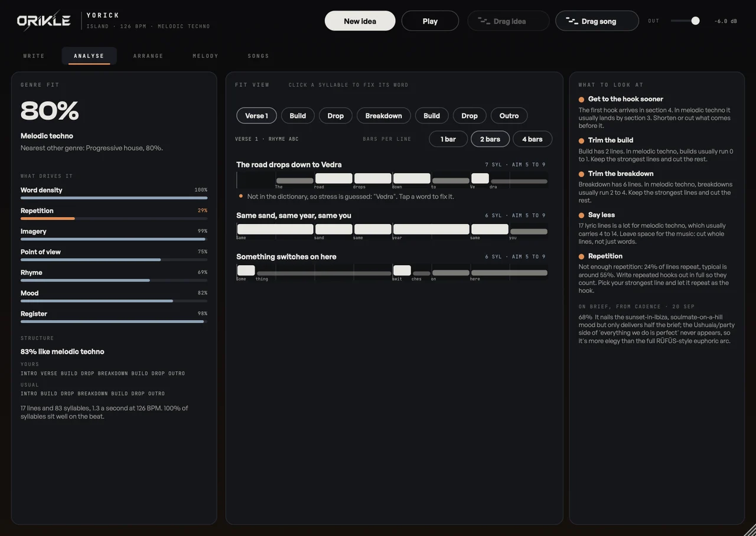Click the icon inside Drag song button
The height and width of the screenshot is (536, 756).
click(x=572, y=21)
